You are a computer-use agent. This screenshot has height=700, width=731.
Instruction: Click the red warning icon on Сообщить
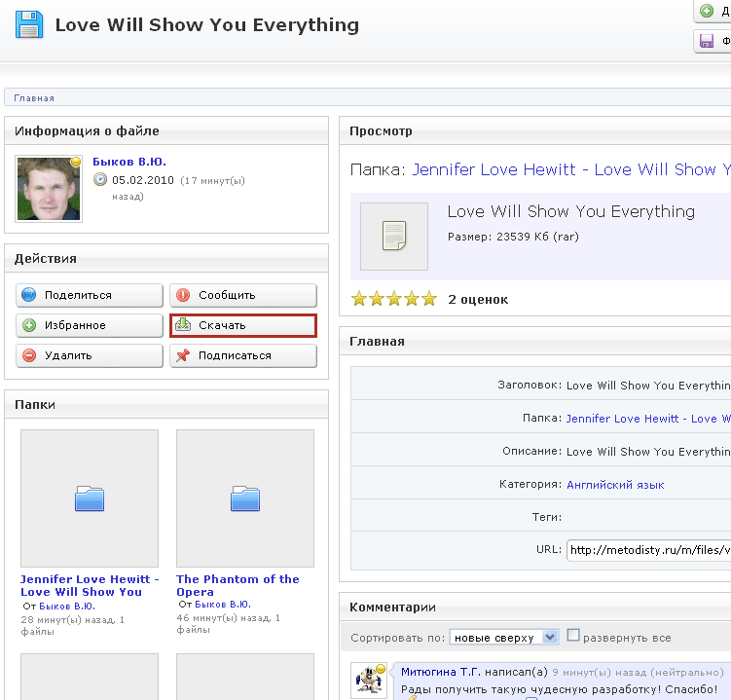tap(183, 295)
